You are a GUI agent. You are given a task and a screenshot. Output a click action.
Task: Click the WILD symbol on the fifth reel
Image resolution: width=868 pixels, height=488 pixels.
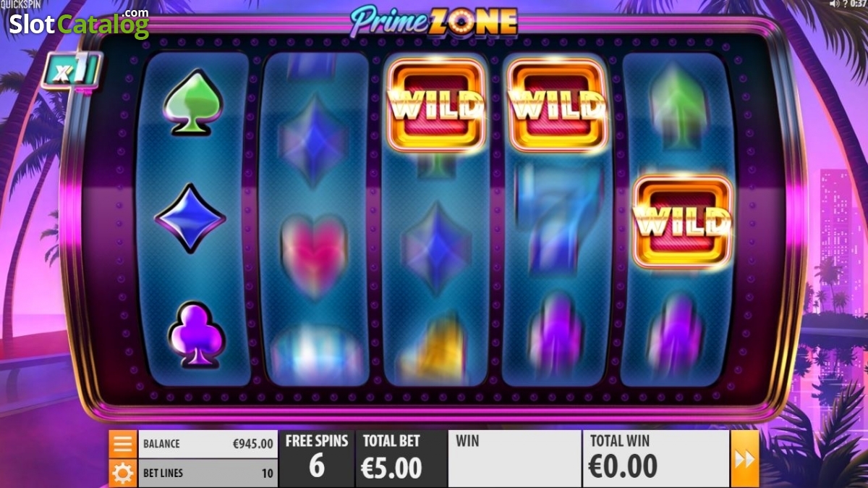(683, 221)
